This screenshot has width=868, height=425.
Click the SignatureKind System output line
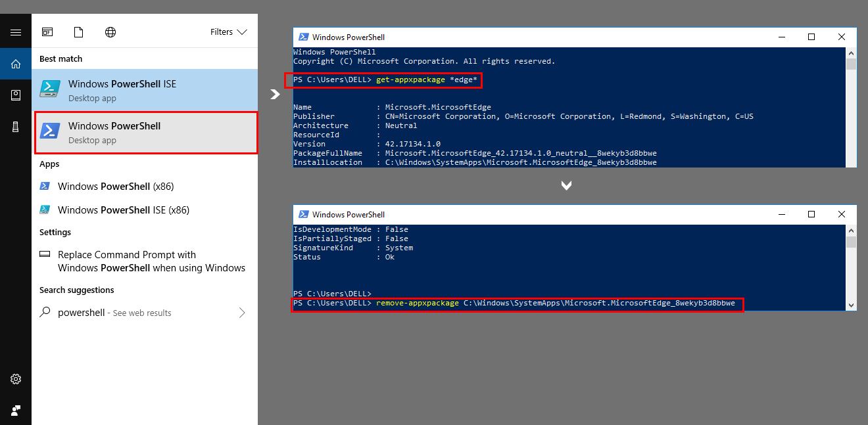point(353,248)
